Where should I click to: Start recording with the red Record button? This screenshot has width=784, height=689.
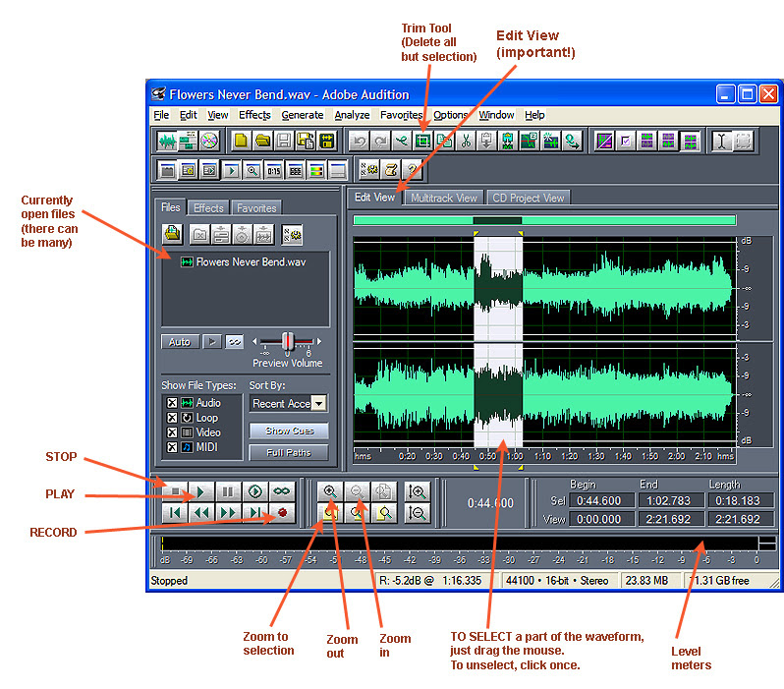[x=282, y=513]
